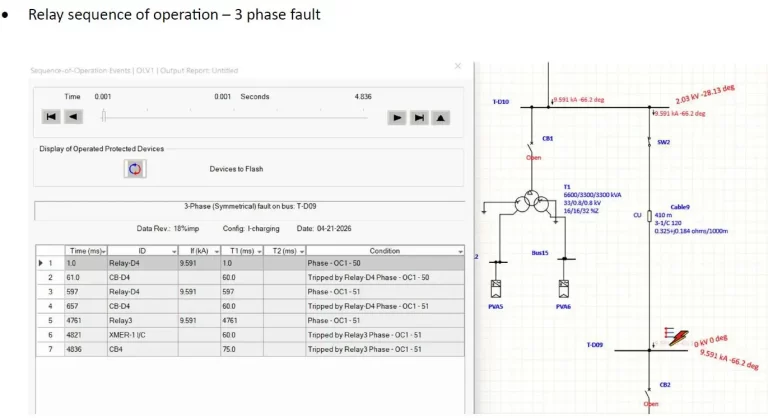Select the XMER-1 I/C row ID cell
Image resolution: width=768 pixels, height=418 pixels.
pyautogui.click(x=143, y=335)
